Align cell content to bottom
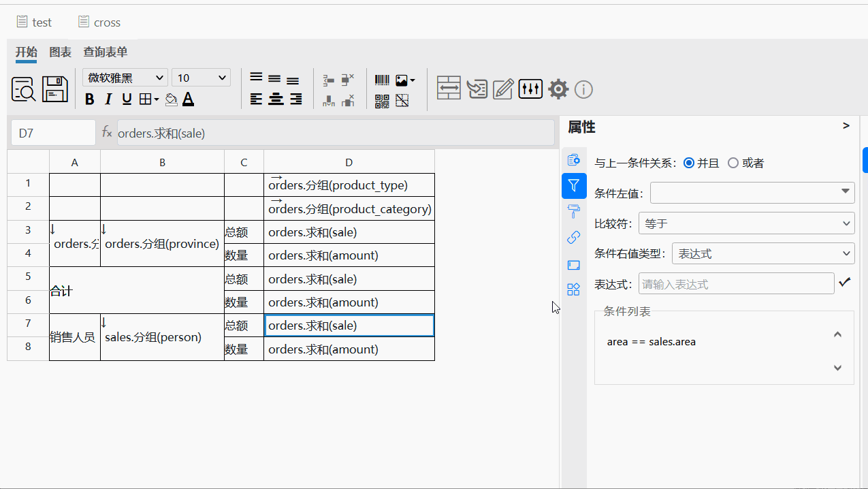This screenshot has width=868, height=489. [x=293, y=81]
